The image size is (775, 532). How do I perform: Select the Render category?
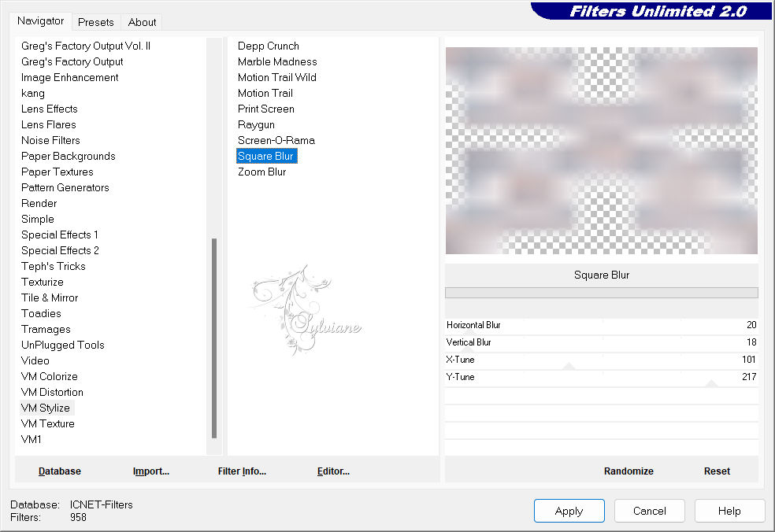[x=39, y=204]
